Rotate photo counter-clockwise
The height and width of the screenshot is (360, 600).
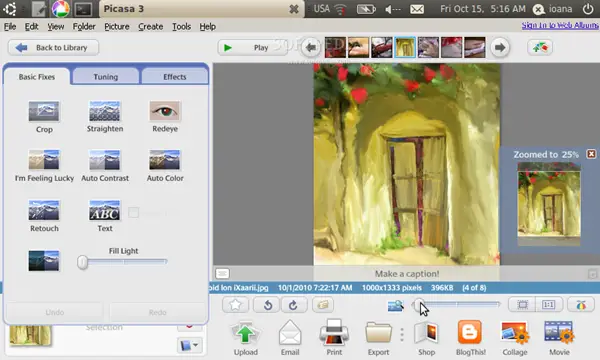pos(268,305)
